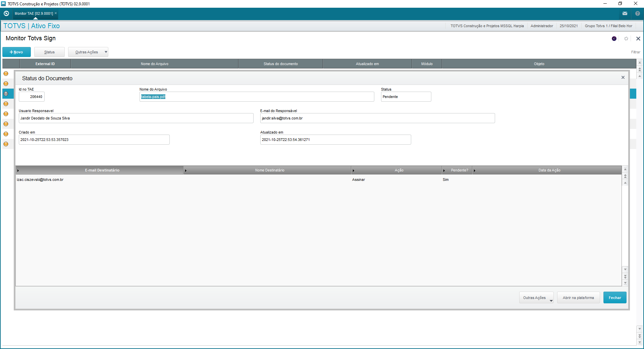Open the mail envelope icon
644x349 pixels.
click(625, 13)
